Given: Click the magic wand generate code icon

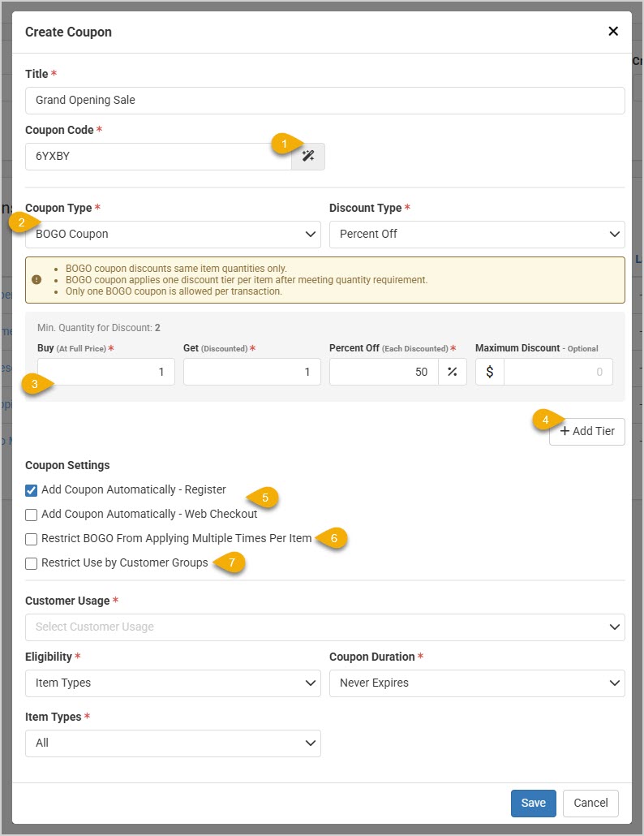Looking at the screenshot, I should (308, 157).
